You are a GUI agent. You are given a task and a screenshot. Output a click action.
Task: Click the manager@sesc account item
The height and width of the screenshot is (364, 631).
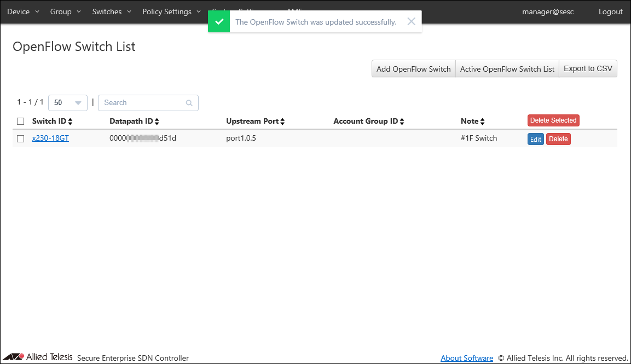tap(548, 11)
